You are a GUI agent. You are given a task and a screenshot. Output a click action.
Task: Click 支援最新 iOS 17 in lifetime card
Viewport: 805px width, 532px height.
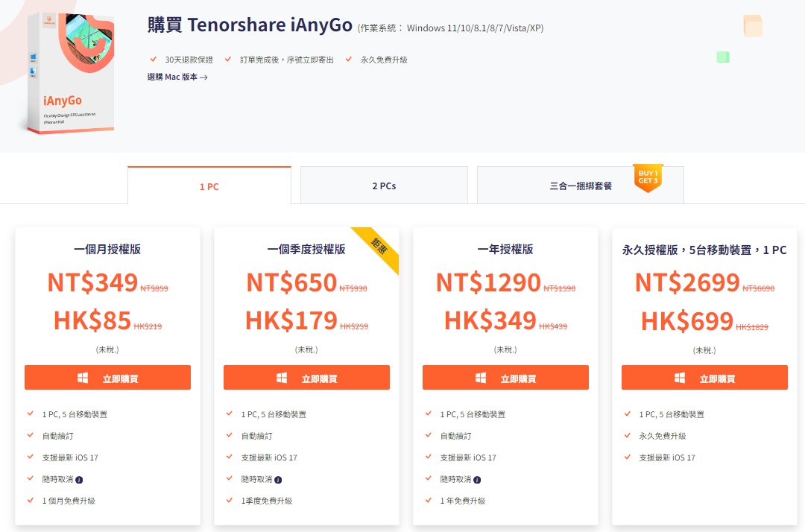[667, 457]
